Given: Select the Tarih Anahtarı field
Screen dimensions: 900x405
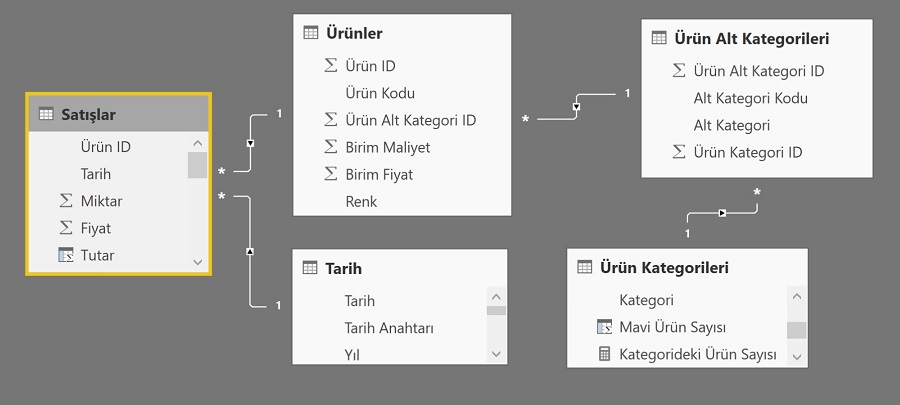Looking at the screenshot, I should pos(390,328).
